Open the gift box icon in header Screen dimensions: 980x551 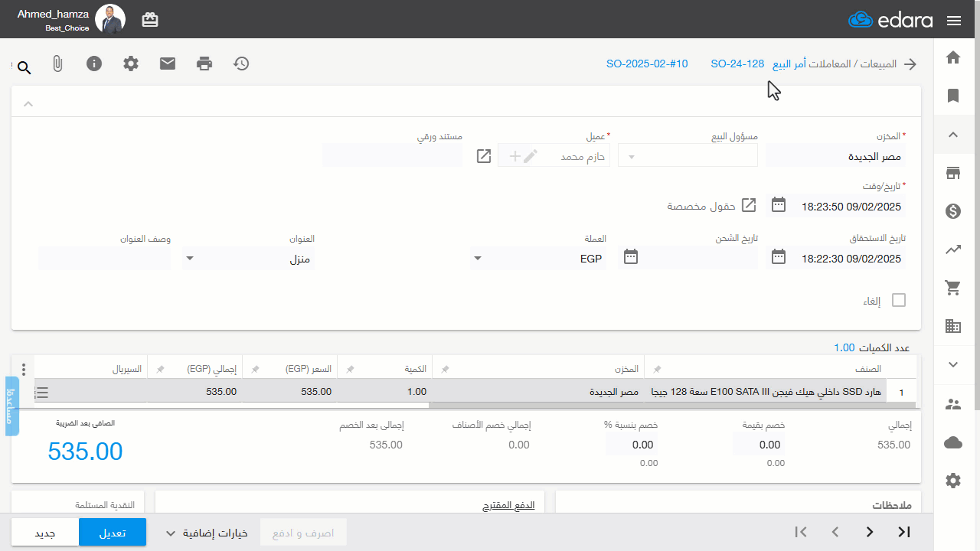150,20
